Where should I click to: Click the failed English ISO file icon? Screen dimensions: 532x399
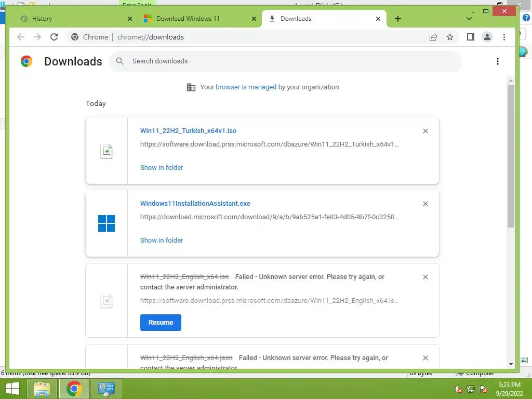pos(107,301)
